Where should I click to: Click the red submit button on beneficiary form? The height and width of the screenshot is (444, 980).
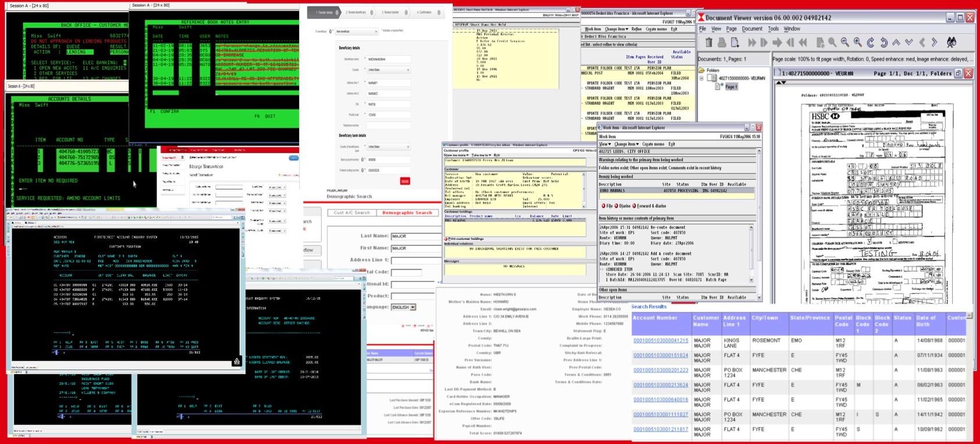[405, 181]
